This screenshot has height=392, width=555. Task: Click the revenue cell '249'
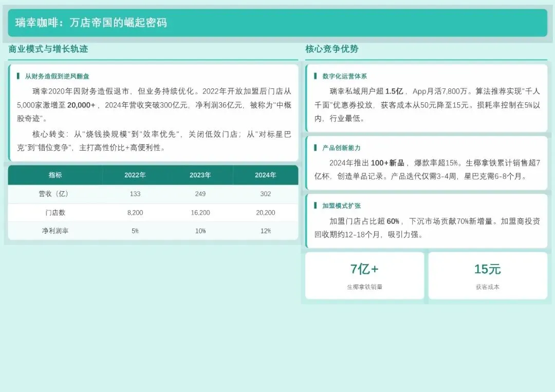click(x=200, y=194)
